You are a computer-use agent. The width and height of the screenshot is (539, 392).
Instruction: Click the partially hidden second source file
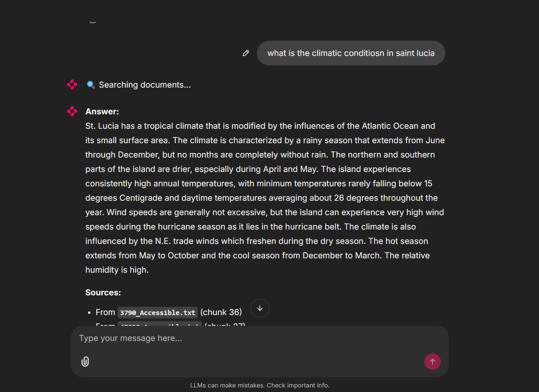[160, 324]
